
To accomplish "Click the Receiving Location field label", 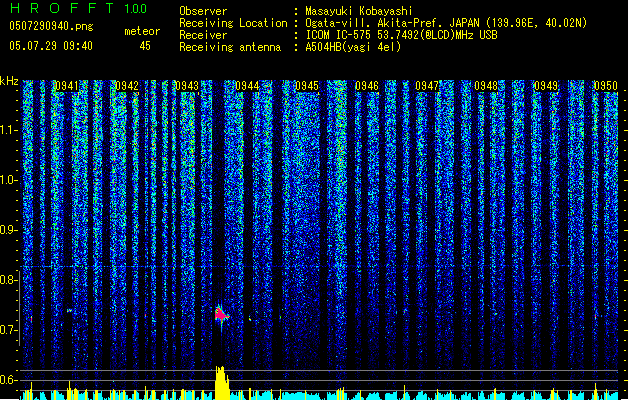I will click(x=233, y=23).
